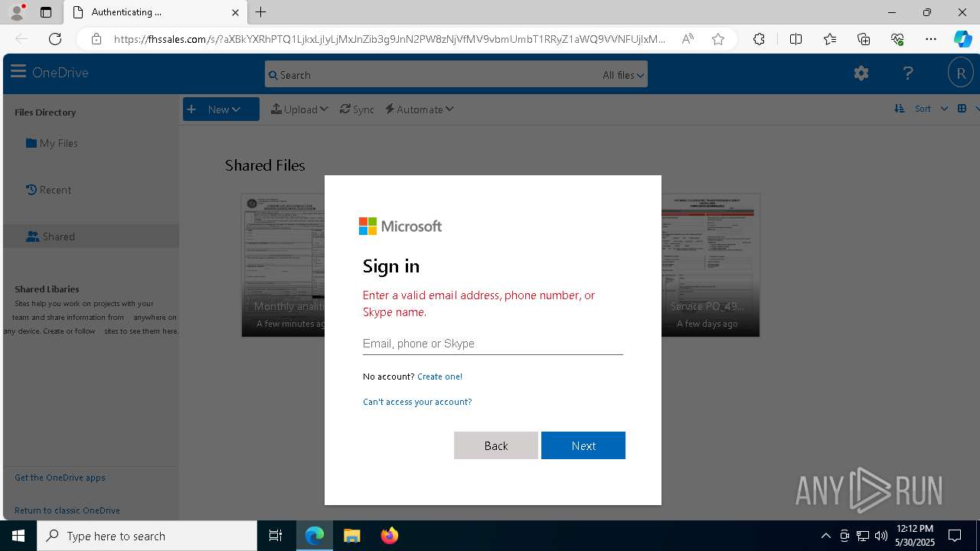The image size is (980, 551).
Task: Open Edge Settings and more menu
Action: tap(931, 39)
